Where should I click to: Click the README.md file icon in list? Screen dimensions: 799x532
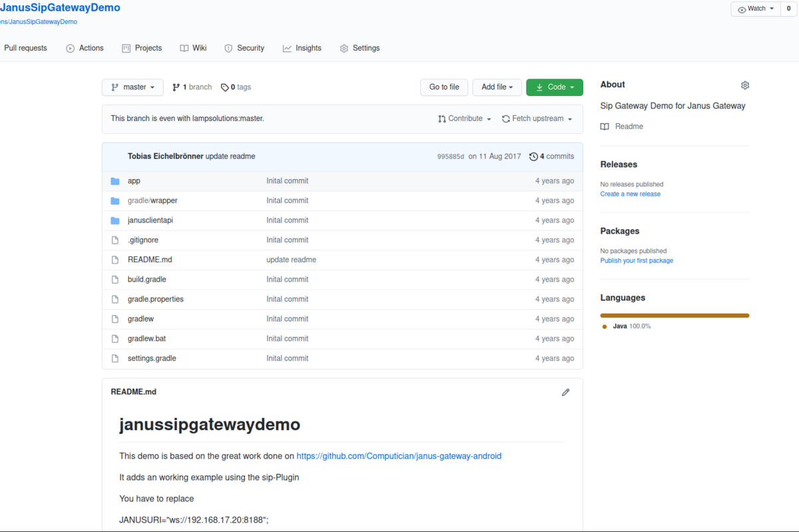[115, 260]
